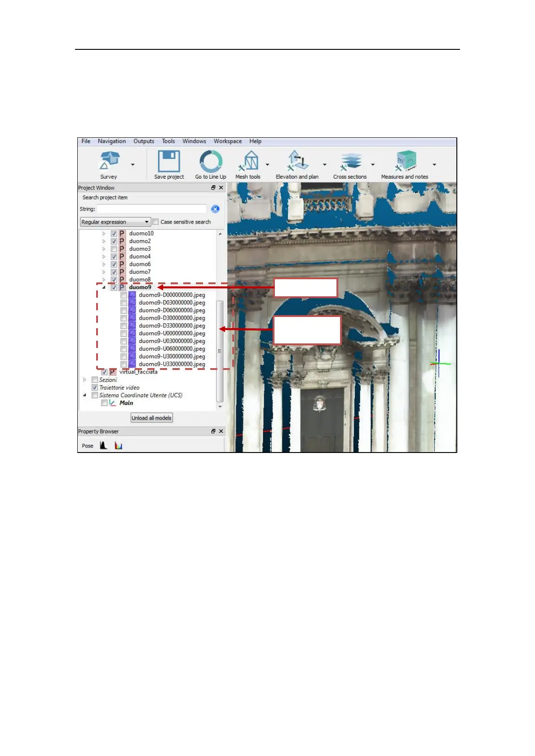The image size is (535, 756).
Task: Enable duomo9-U030000000.jpeg checkbox
Action: (x=124, y=341)
